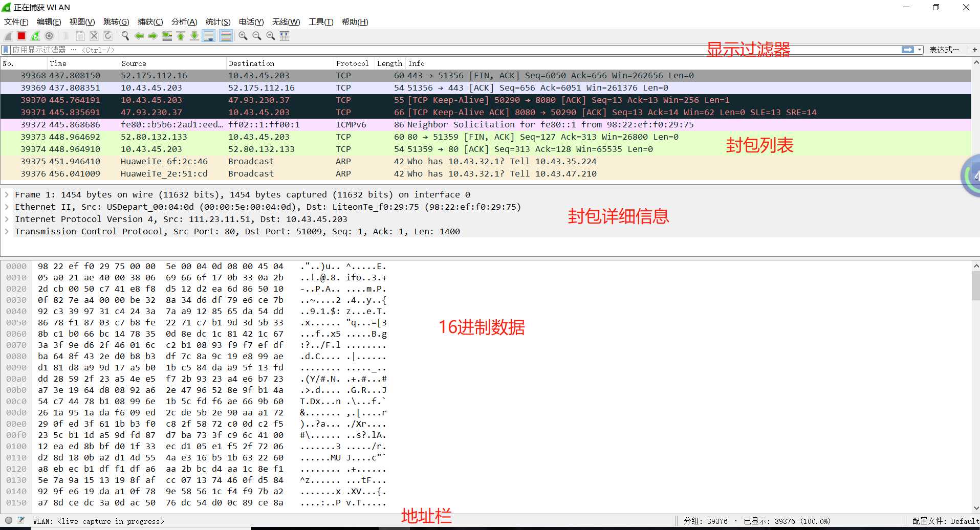Image resolution: width=980 pixels, height=530 pixels.
Task: Expand the Ethernet II tree row
Action: (7, 207)
